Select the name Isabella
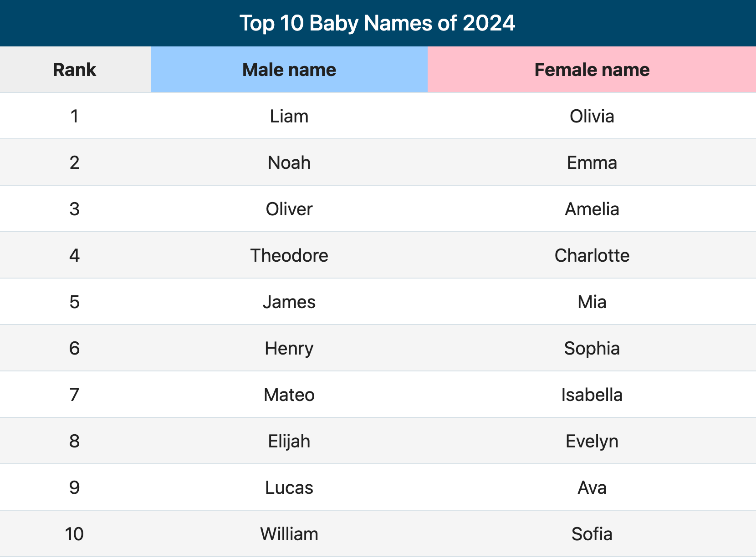756x558 pixels. pyautogui.click(x=592, y=395)
